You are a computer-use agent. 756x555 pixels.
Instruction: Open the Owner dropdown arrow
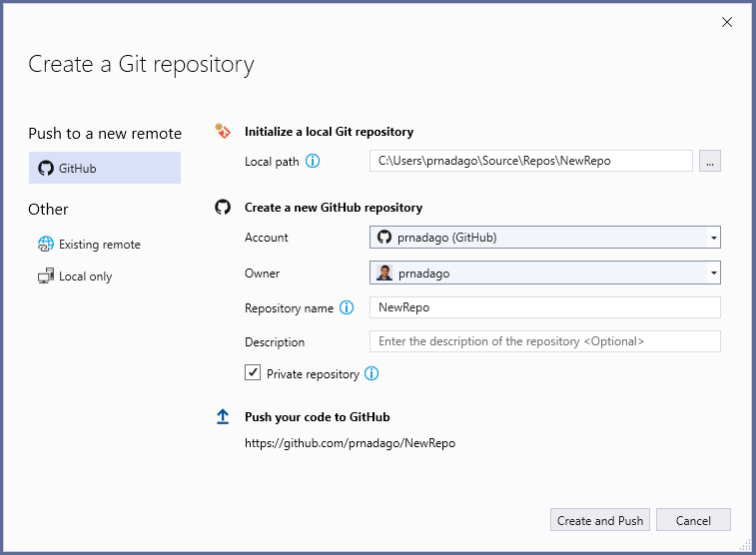coord(714,274)
